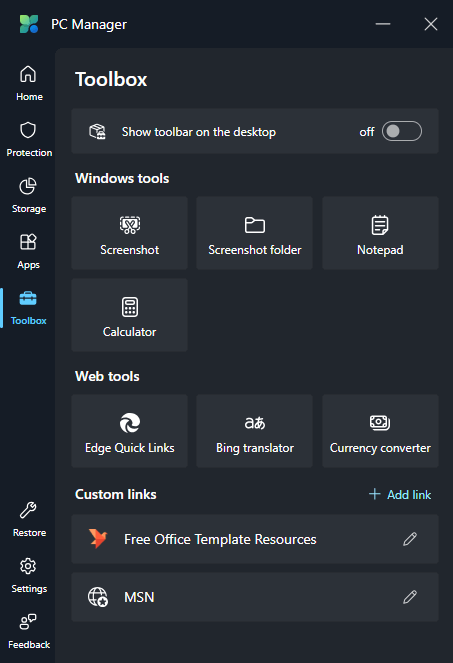
Task: Edit the Free Office Template Resources link
Action: [410, 539]
